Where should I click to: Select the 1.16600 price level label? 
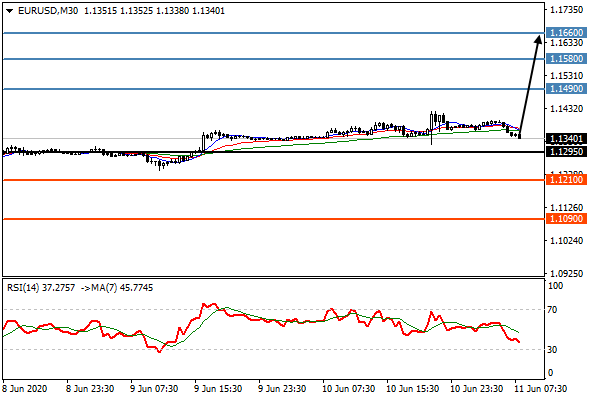[566, 33]
